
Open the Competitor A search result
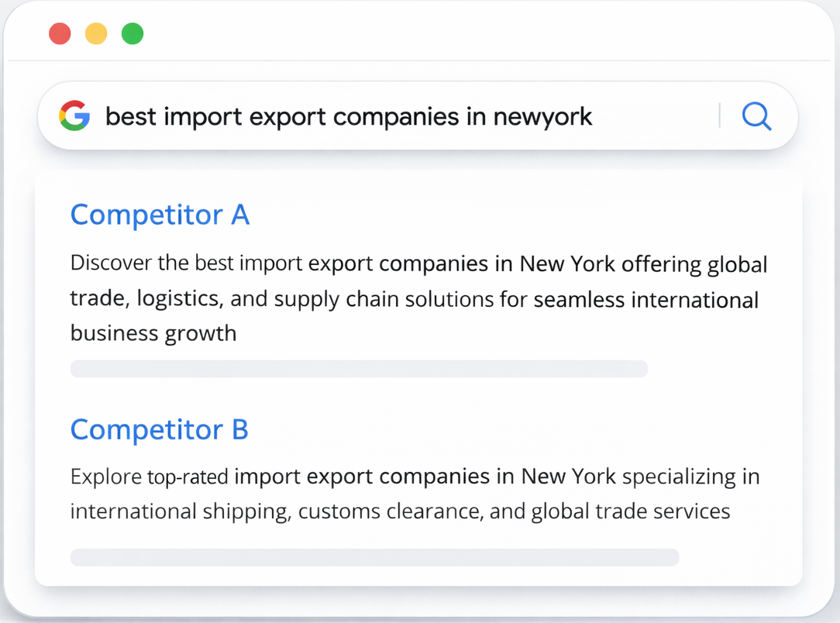coord(160,215)
